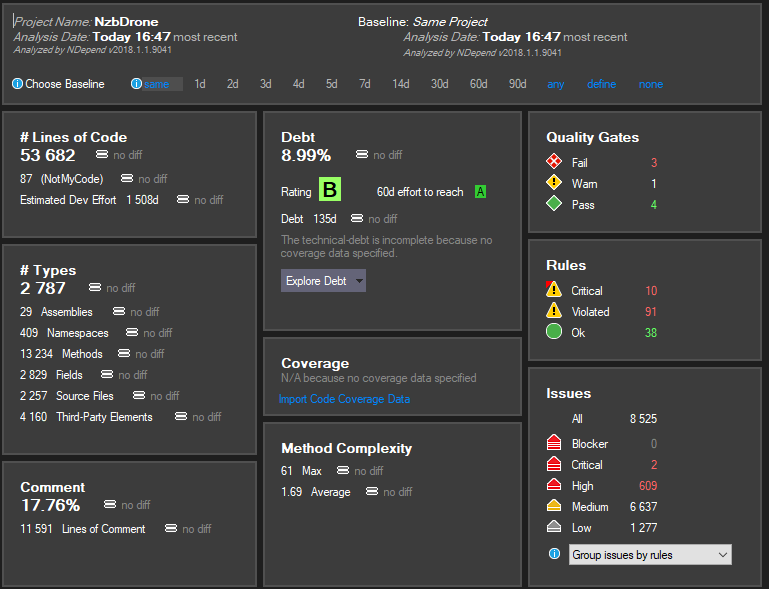769x589 pixels.
Task: Select the 30d baseline option
Action: [439, 84]
